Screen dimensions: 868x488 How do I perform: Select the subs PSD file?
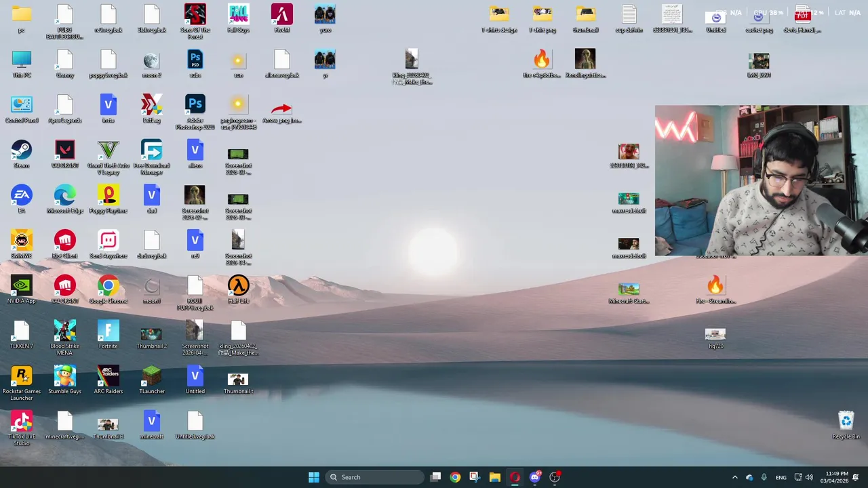195,64
